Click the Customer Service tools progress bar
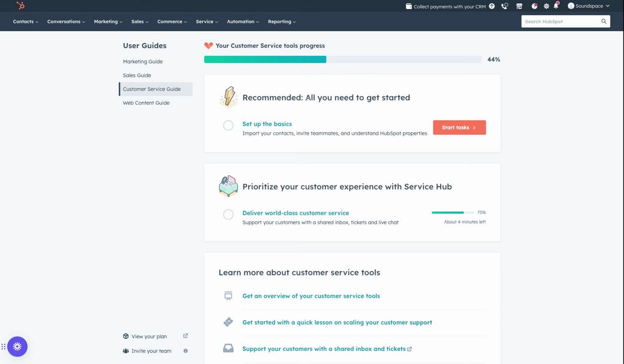Image resolution: width=624 pixels, height=364 pixels. 343,59
